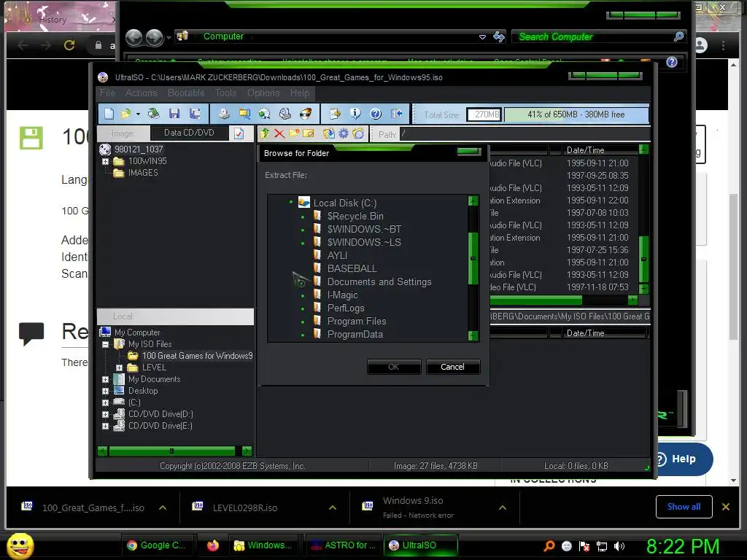
Task: Click the Open CD/DVD icon in UltraISO toolbar
Action: tap(153, 114)
